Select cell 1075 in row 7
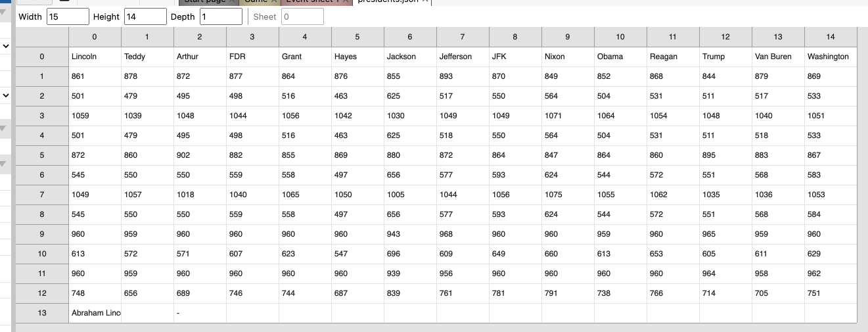This screenshot has height=332, width=868. [568, 195]
